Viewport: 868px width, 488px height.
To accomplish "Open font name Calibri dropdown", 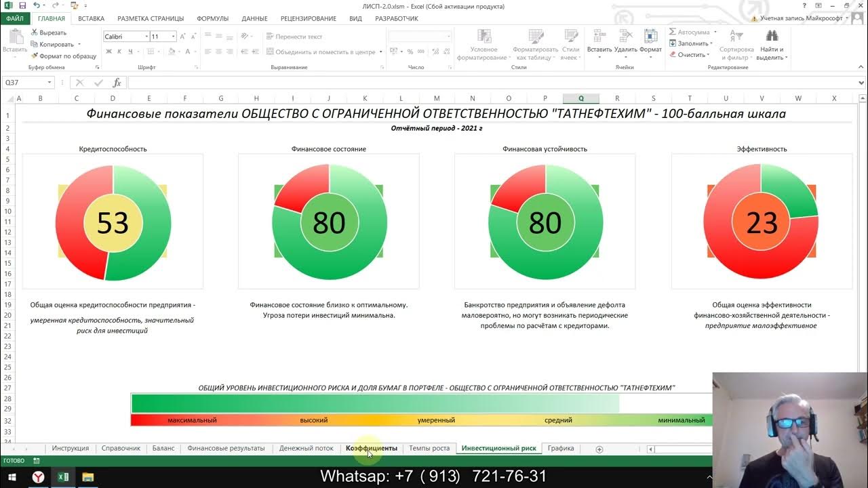I will [x=146, y=37].
